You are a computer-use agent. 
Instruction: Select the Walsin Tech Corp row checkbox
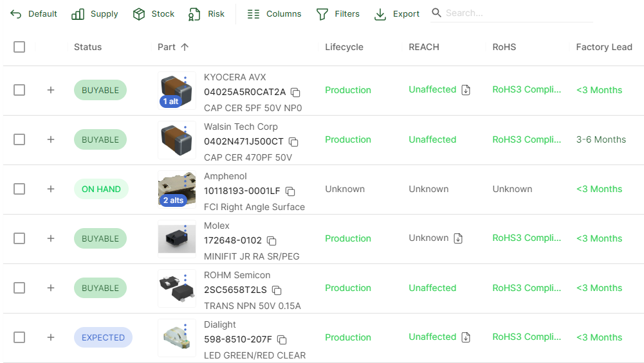(x=19, y=139)
